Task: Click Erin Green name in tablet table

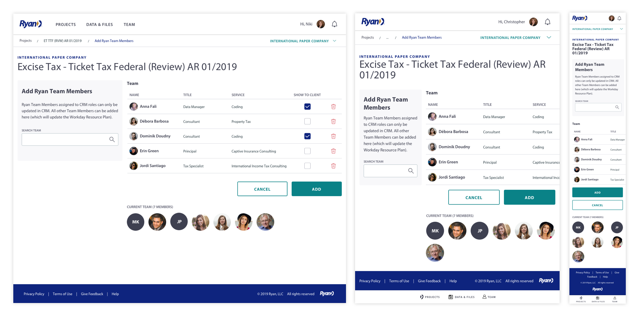Action: pyautogui.click(x=448, y=162)
